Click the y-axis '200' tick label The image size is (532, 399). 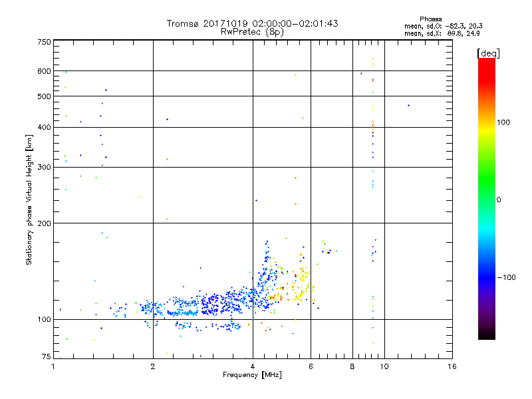pos(44,223)
